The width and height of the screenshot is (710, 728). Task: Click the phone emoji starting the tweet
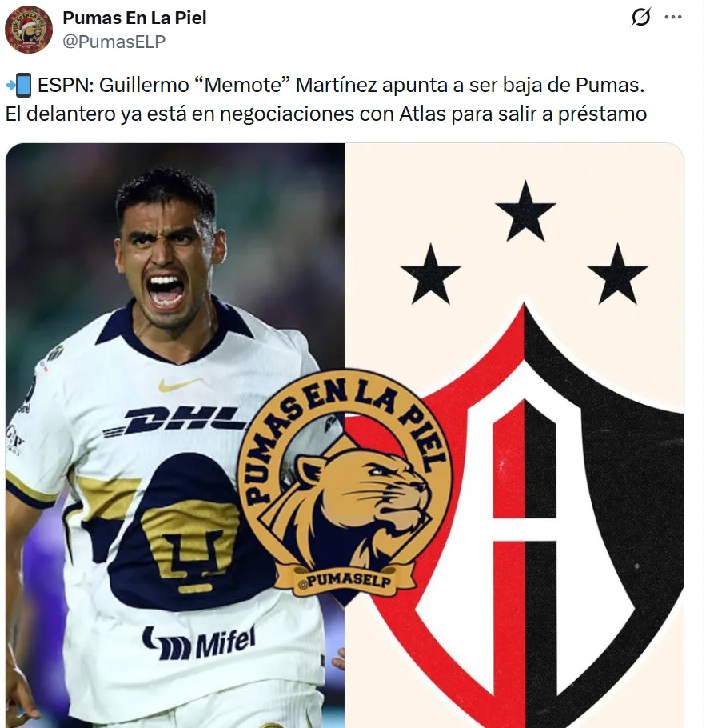(19, 85)
